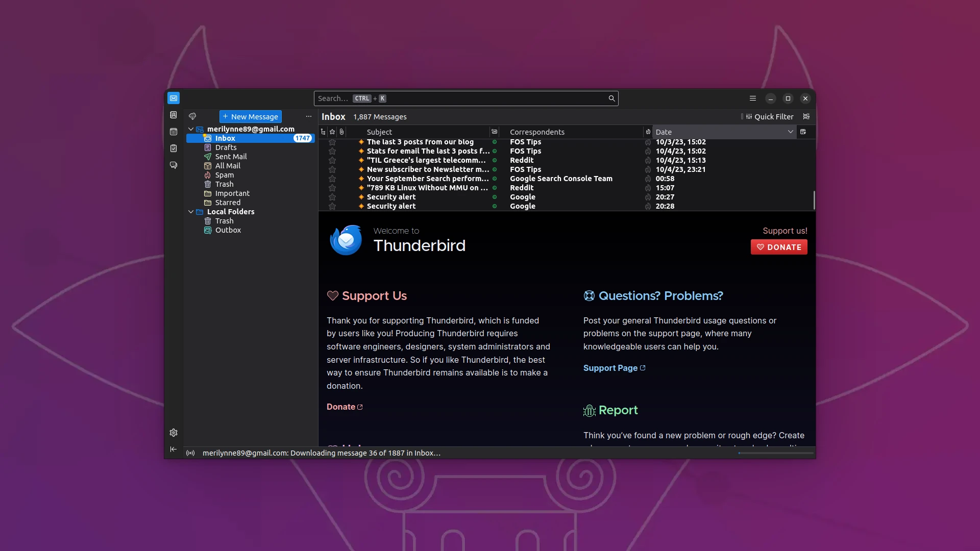Image resolution: width=980 pixels, height=551 pixels.
Task: Open the Chat panel in the sidebar
Action: click(174, 165)
